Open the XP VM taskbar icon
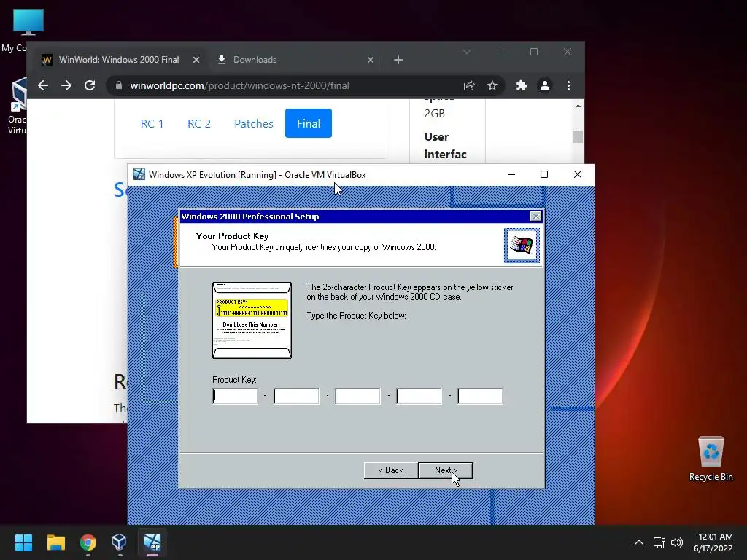 pos(152,542)
